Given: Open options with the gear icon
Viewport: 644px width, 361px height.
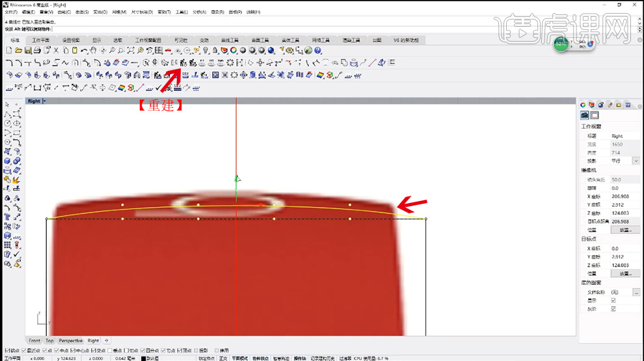Looking at the screenshot, I should (x=290, y=51).
